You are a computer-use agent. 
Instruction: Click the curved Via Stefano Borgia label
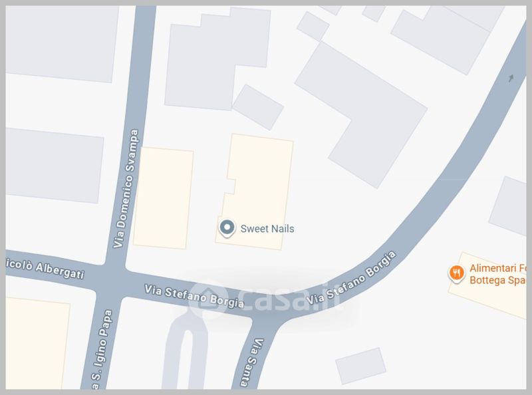click(x=352, y=277)
